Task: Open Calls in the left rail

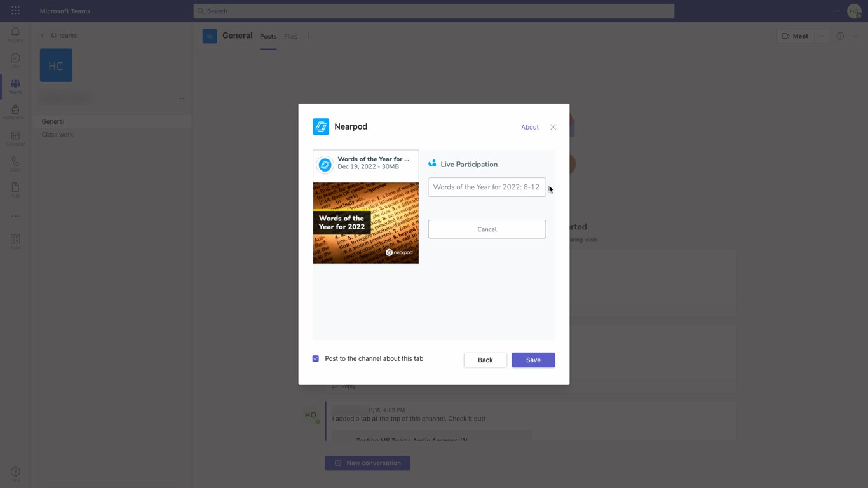Action: [x=15, y=164]
